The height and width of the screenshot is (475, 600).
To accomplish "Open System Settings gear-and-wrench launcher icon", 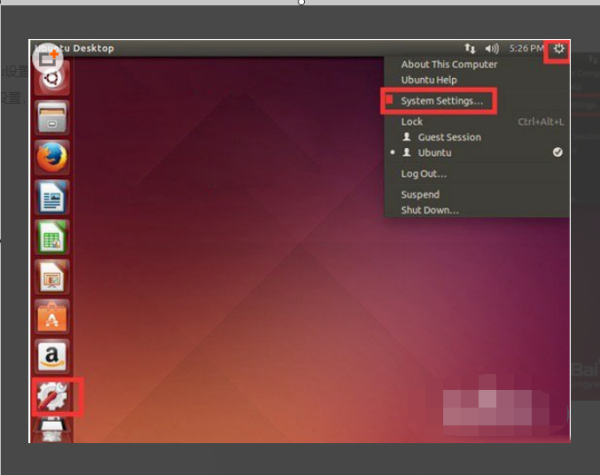I will coord(52,396).
